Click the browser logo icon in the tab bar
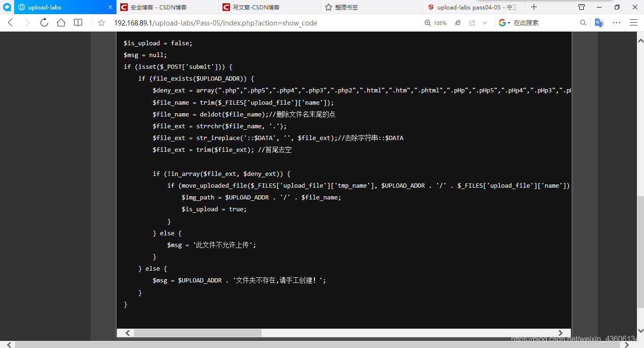Screen dimensions: 644x348 click(7, 7)
